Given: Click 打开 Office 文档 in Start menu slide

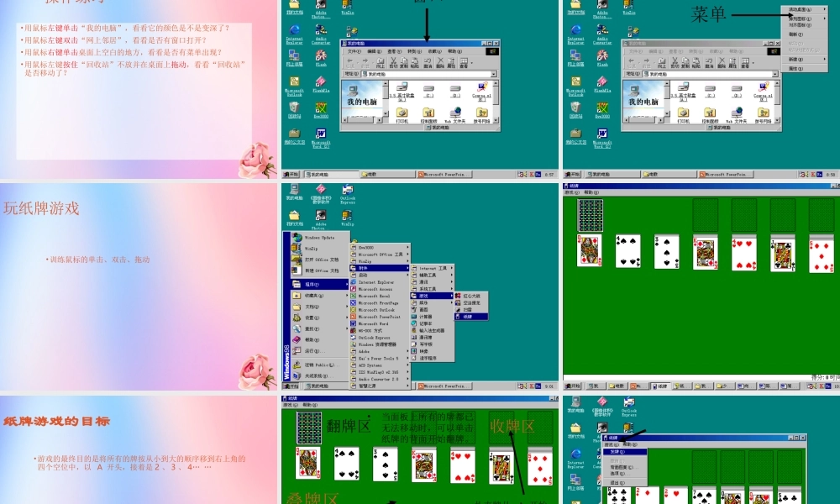Looking at the screenshot, I should (x=320, y=260).
